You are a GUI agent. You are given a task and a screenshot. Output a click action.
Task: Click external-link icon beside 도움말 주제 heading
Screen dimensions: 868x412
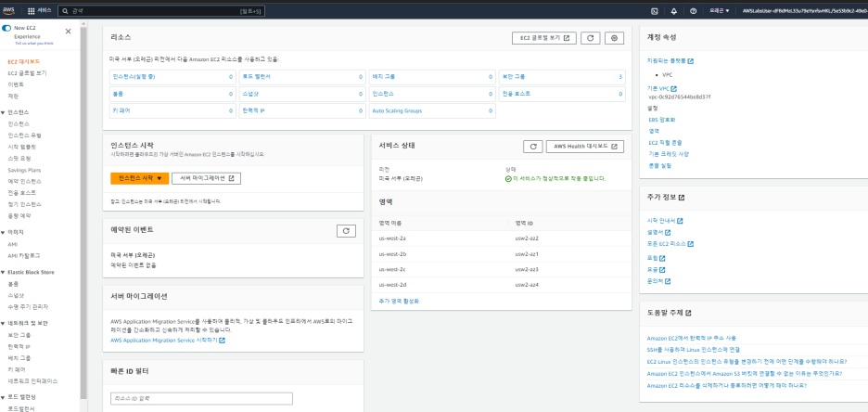point(688,313)
